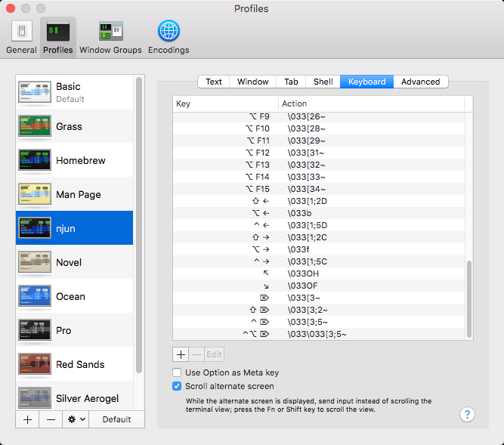504x445 pixels.
Task: Select the Option F14 key row
Action: click(x=319, y=177)
